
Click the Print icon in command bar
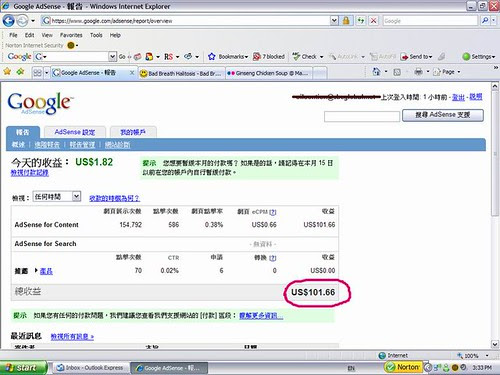click(x=418, y=71)
